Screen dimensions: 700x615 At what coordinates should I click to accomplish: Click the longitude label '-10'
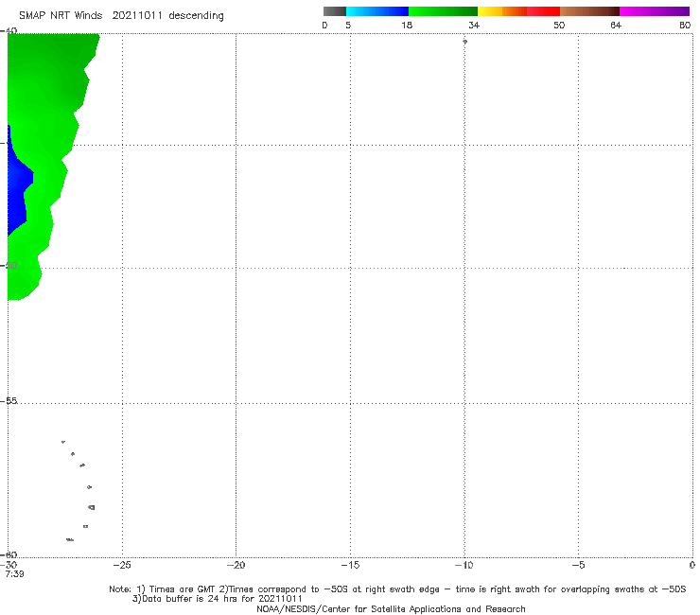coord(464,565)
